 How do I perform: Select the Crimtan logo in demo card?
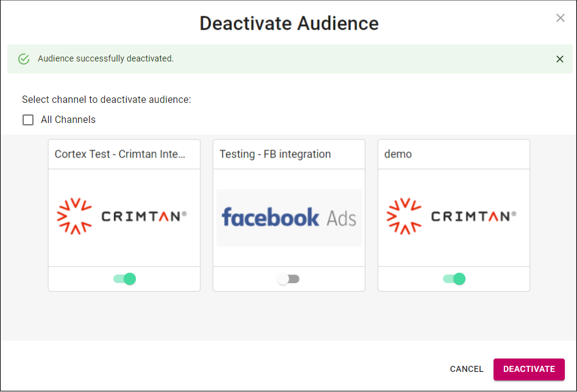pos(451,216)
